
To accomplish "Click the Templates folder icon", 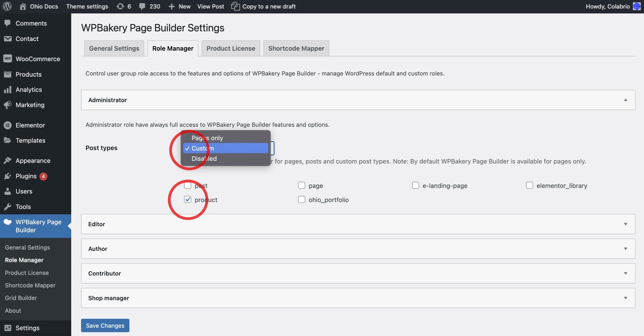I will [x=8, y=140].
